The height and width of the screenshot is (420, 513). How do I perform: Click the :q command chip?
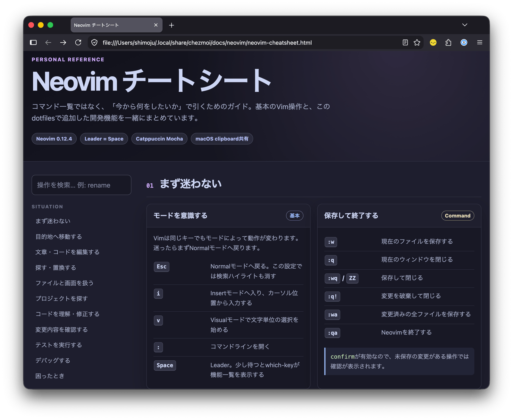point(331,260)
